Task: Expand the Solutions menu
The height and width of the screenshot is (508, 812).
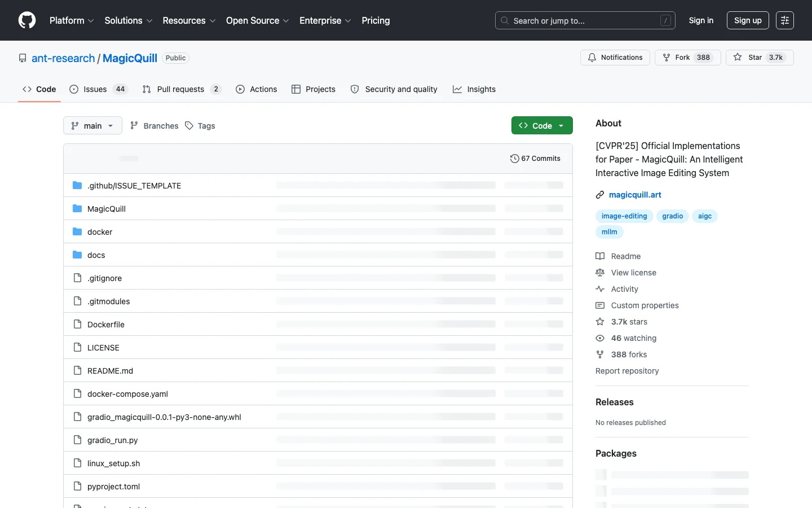Action: click(129, 20)
